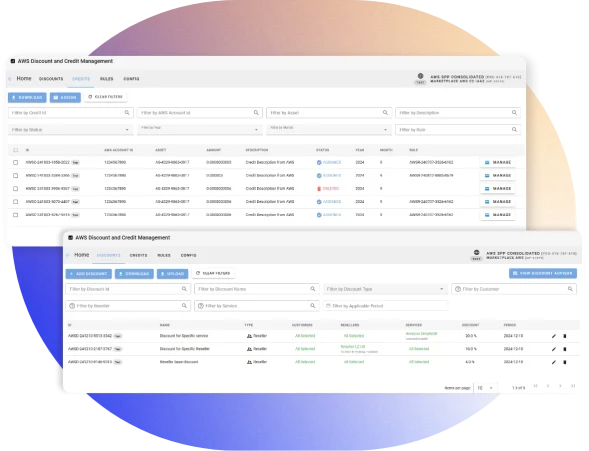
Task: Check the box for the DELETED credit row
Action: (x=15, y=189)
